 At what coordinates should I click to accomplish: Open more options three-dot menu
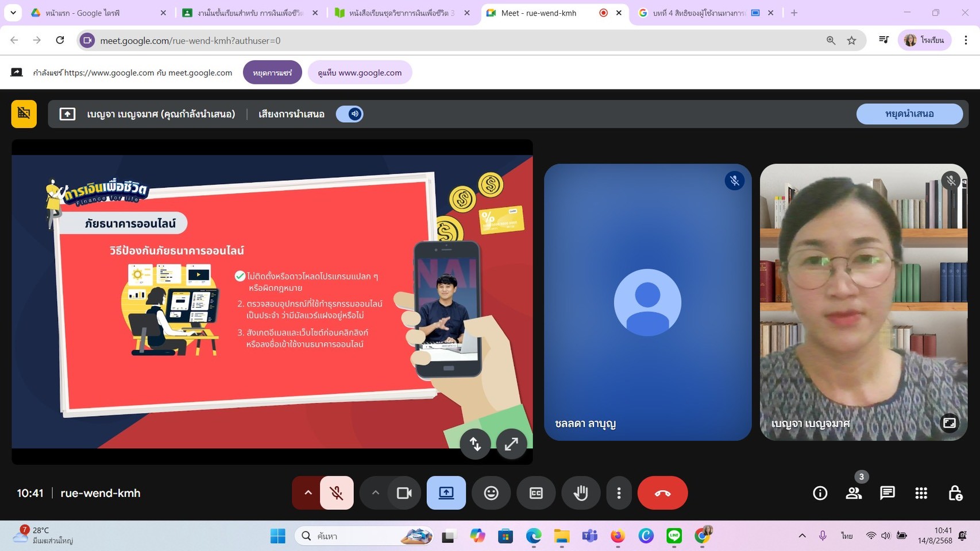click(x=619, y=493)
